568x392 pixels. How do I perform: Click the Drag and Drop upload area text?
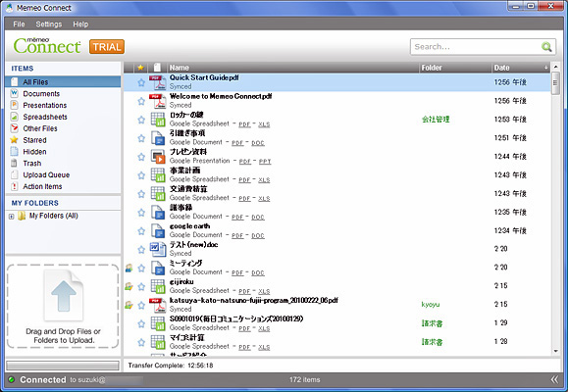(64, 335)
